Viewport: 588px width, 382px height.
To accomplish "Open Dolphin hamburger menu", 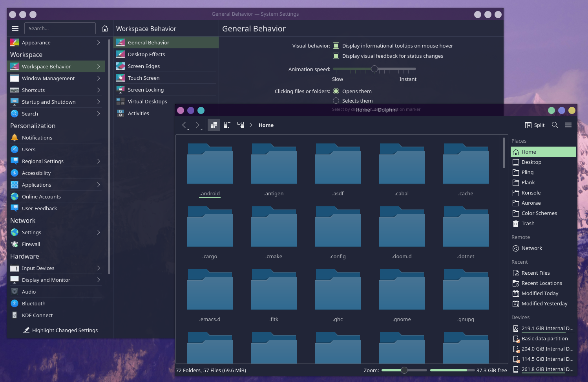I will [568, 125].
